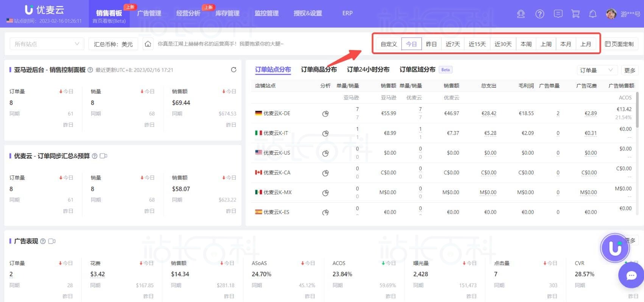The width and height of the screenshot is (644, 302).
Task: Refresh the Amazon sales control panel
Action: tap(233, 70)
